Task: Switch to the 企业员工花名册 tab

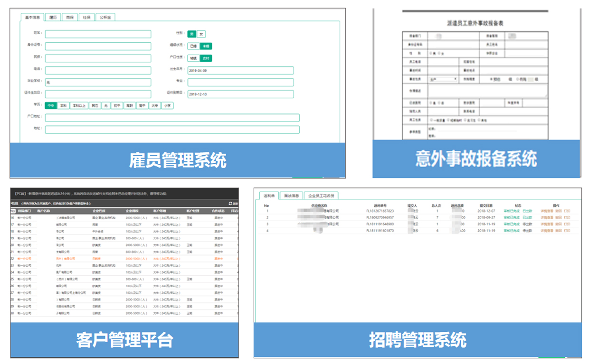Action: 321,196
